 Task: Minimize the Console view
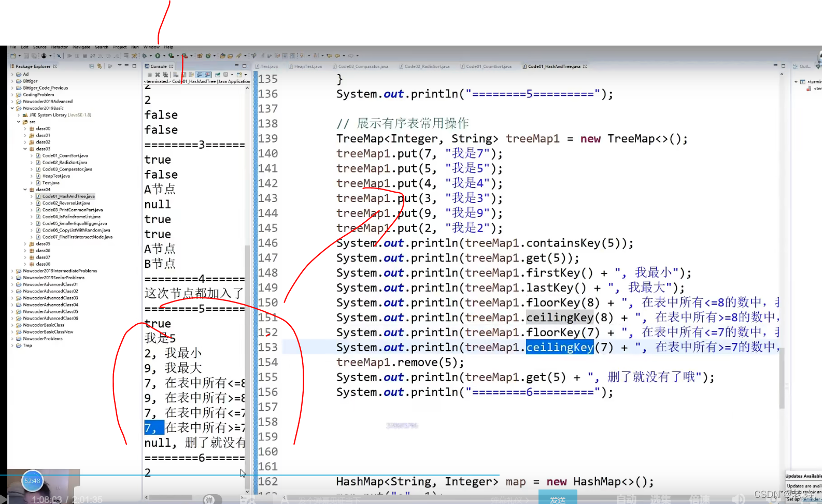pos(236,66)
